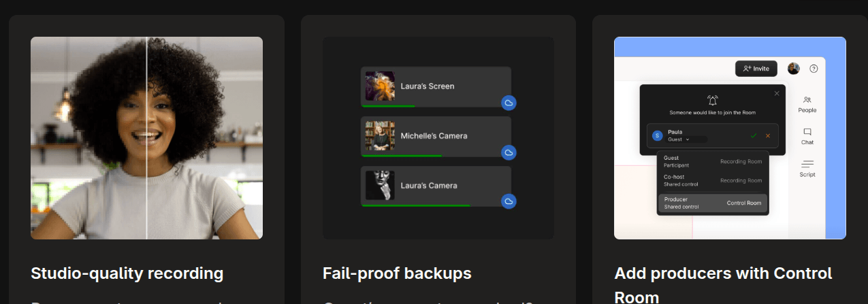This screenshot has width=868, height=304.
Task: Open the Script panel icon
Action: (807, 164)
